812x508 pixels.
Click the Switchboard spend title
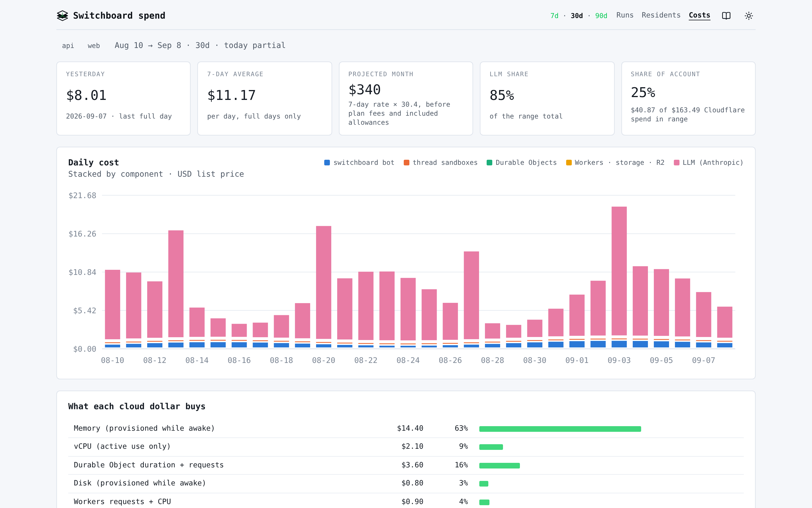tap(119, 16)
